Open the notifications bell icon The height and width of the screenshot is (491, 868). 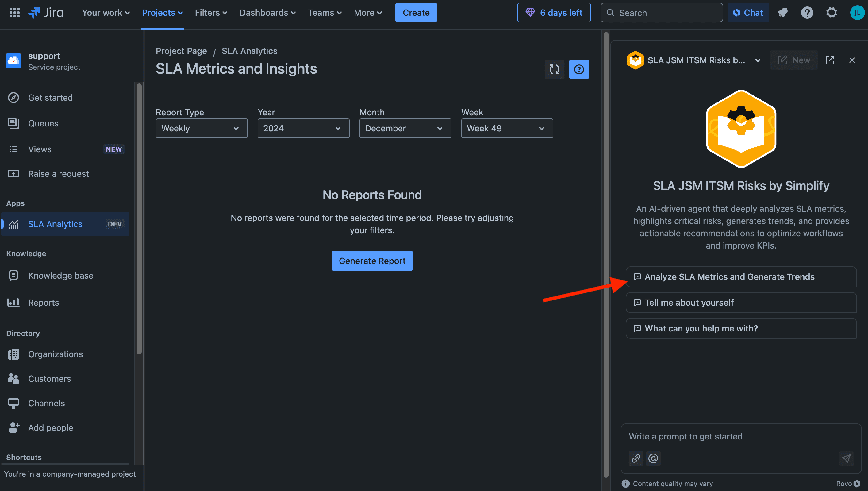click(x=782, y=13)
